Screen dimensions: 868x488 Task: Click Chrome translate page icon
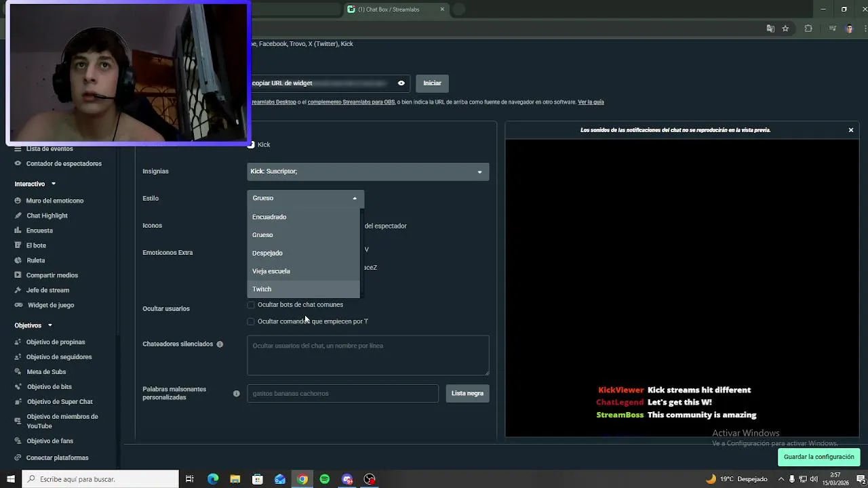coord(770,28)
